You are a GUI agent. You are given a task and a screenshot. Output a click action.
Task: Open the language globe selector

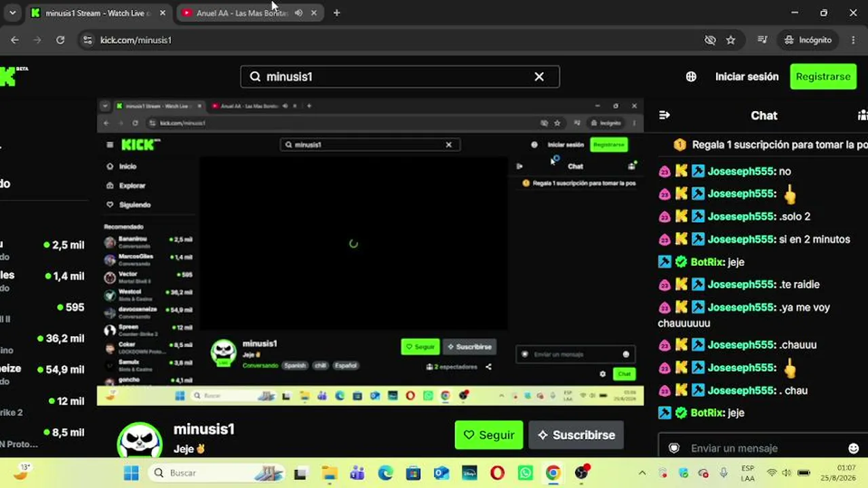tap(691, 77)
